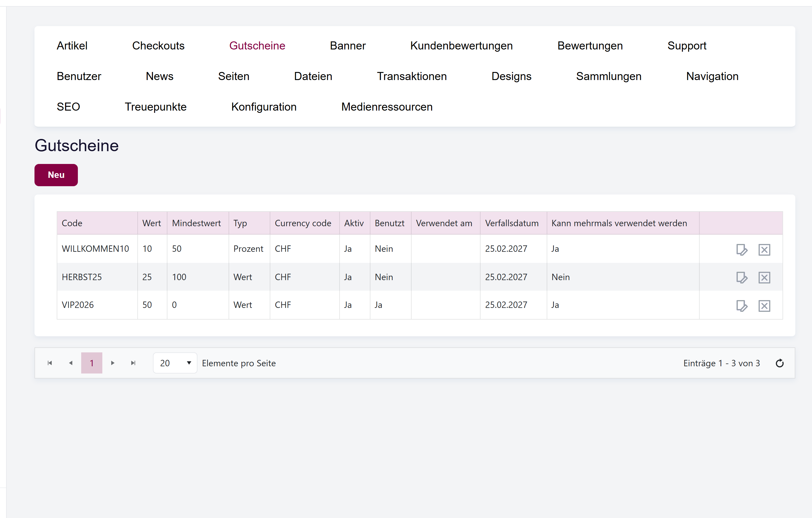Click the Mindestwert 100 cell
Image resolution: width=812 pixels, height=518 pixels.
(198, 277)
